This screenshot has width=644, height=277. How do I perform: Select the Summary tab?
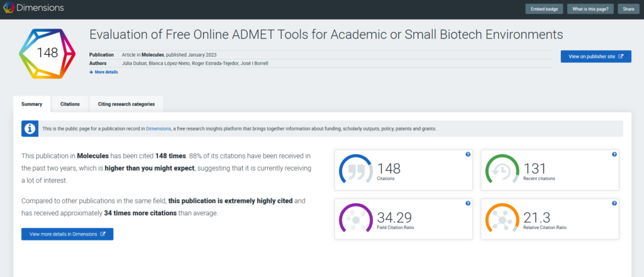click(x=31, y=104)
